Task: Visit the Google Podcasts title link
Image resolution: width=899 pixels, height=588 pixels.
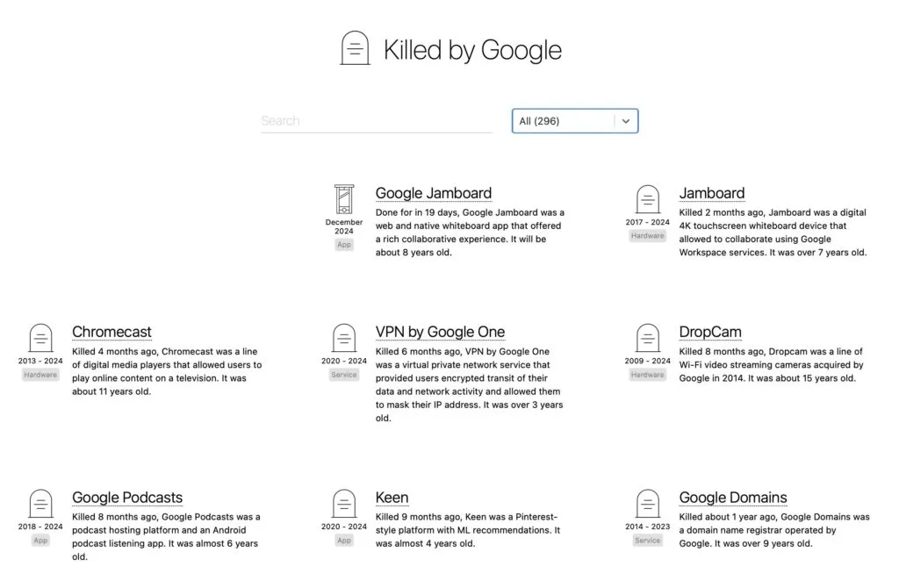Action: click(x=127, y=498)
